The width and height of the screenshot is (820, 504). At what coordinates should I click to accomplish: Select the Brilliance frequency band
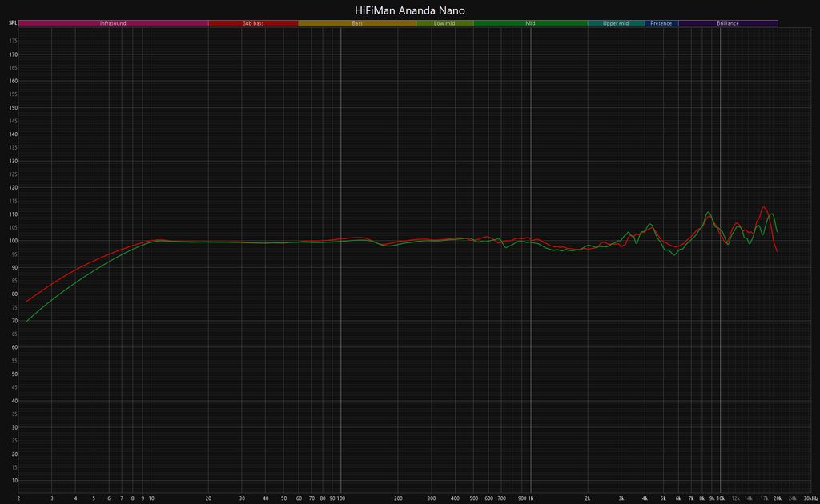coord(728,23)
